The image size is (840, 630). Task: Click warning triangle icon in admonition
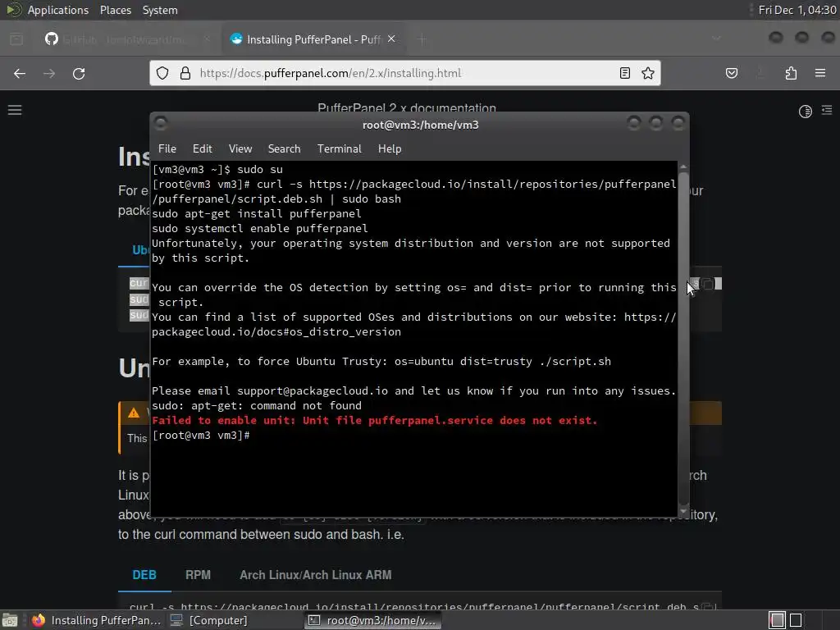(134, 413)
